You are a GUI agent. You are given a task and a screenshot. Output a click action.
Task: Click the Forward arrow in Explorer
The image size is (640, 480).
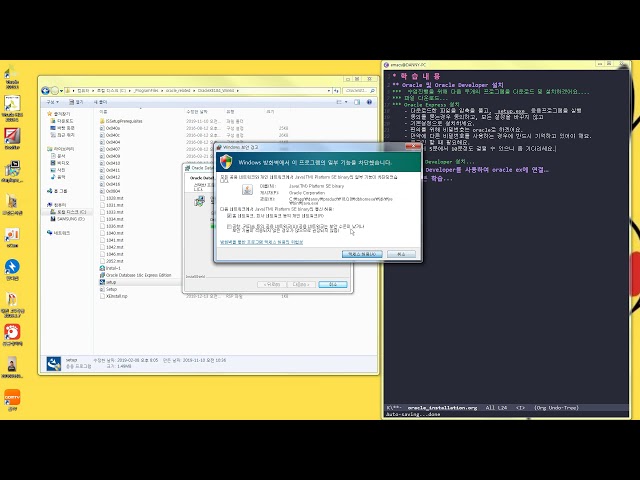tap(55, 91)
